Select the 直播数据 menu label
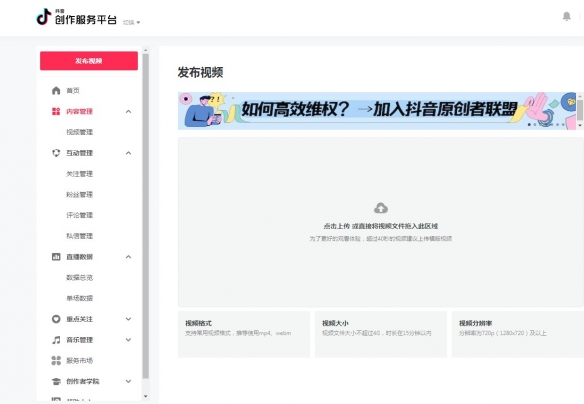584x404 pixels. pos(79,257)
